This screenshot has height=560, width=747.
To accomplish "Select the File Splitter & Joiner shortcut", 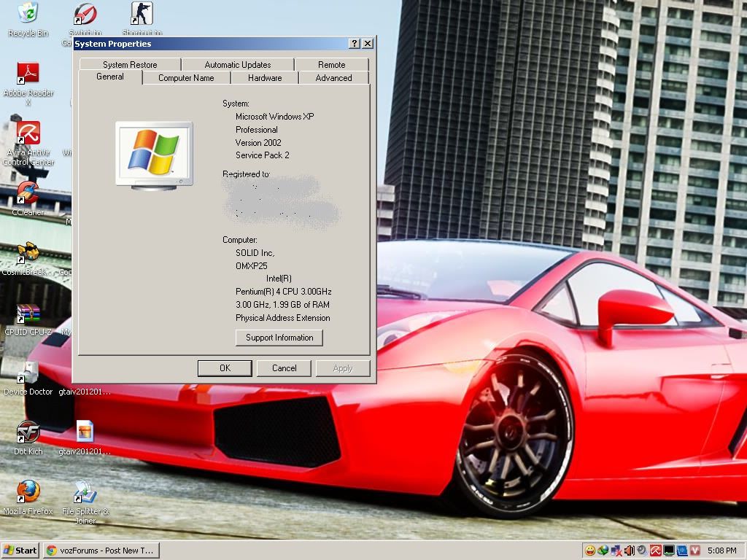I will pos(85,494).
